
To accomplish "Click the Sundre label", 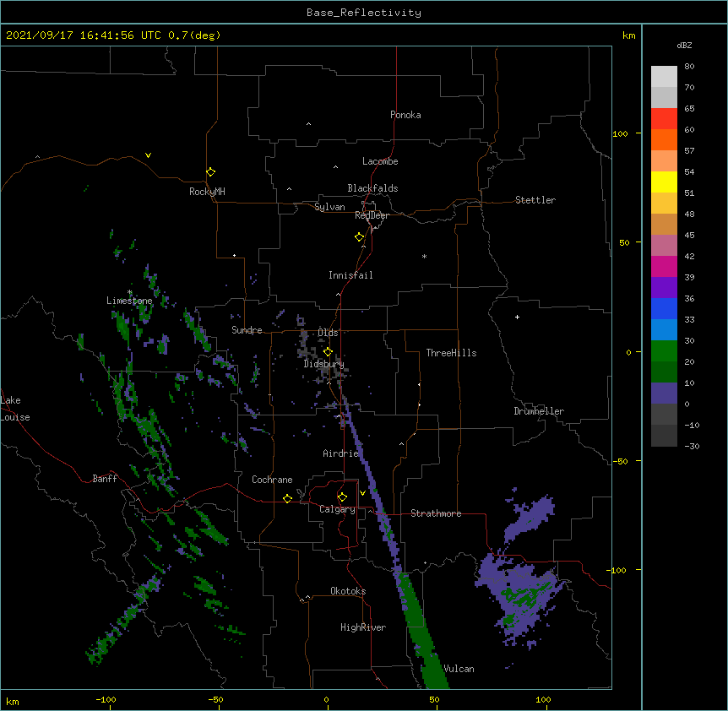I will 247,330.
